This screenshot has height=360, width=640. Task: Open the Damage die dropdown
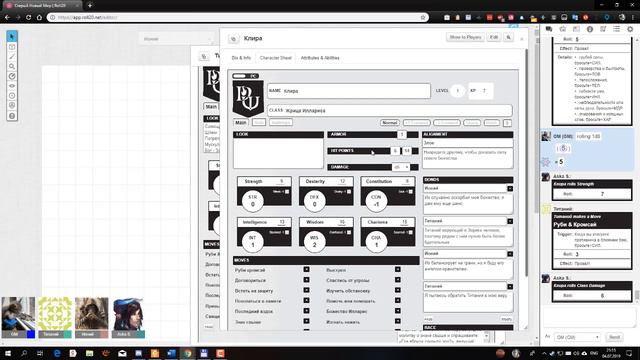click(401, 167)
